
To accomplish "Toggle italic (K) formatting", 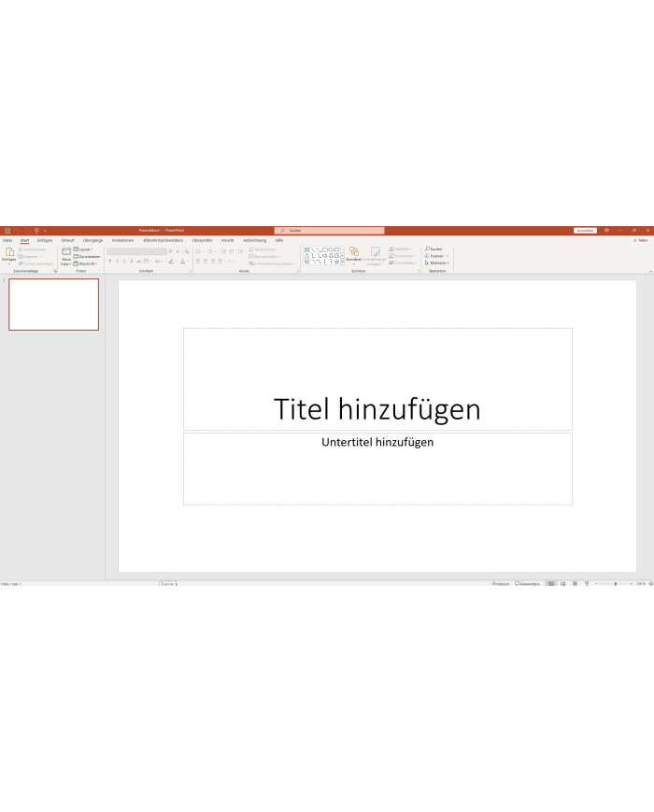I will click(117, 262).
